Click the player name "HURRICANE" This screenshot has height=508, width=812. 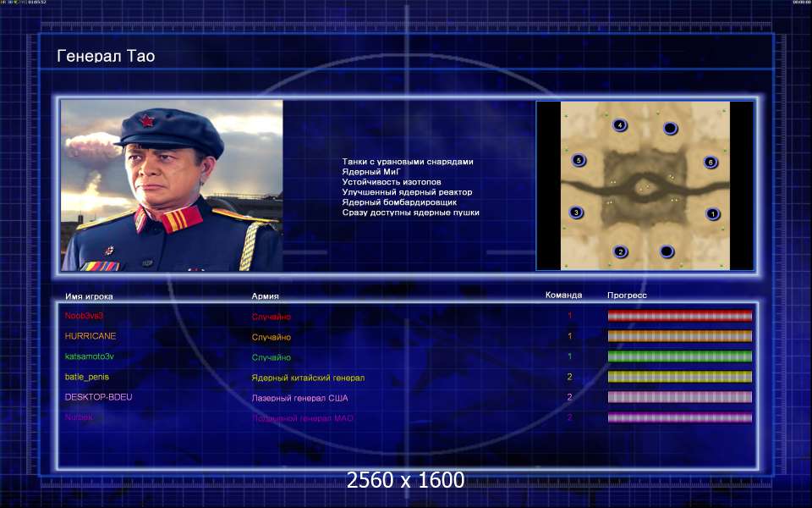pyautogui.click(x=91, y=336)
